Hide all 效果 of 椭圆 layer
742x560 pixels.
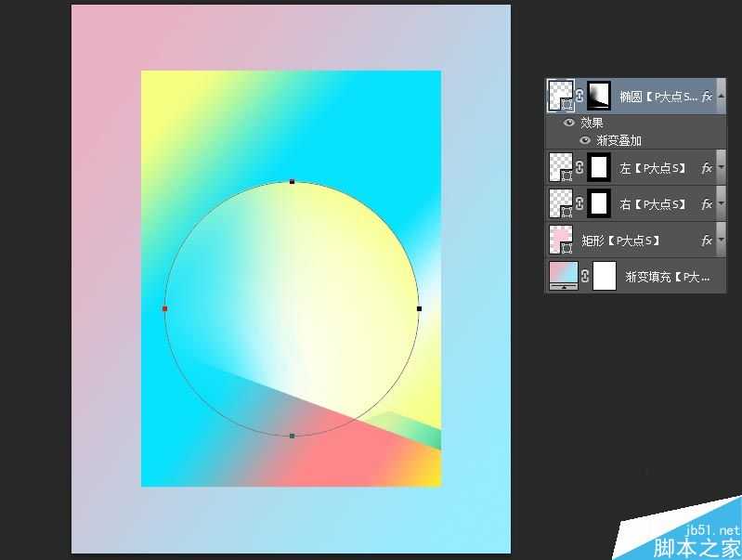569,123
